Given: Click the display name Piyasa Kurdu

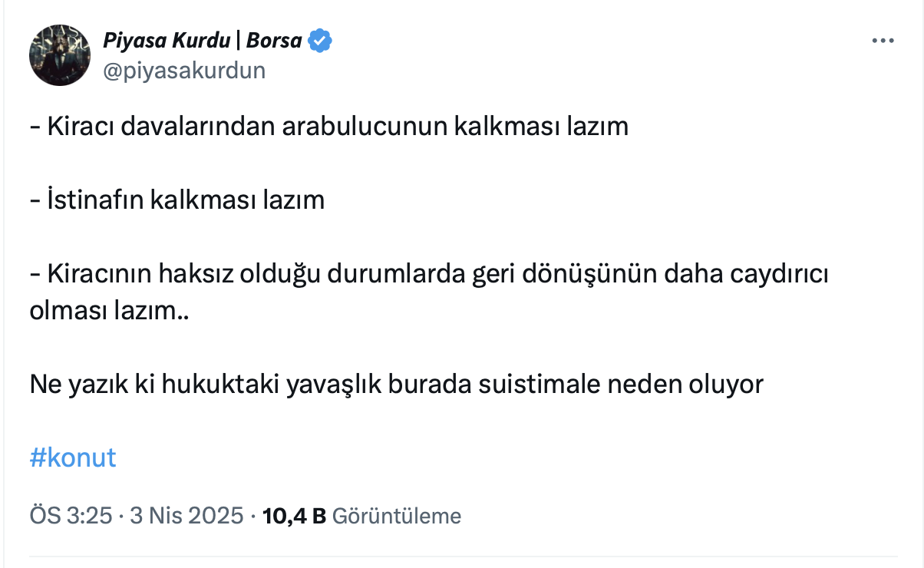Looking at the screenshot, I should (x=168, y=41).
